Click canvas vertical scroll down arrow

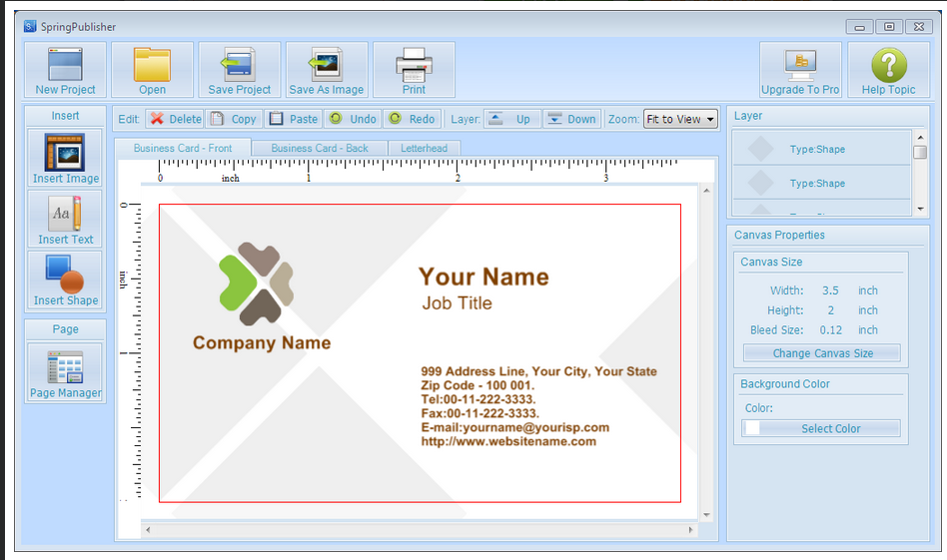click(x=706, y=515)
